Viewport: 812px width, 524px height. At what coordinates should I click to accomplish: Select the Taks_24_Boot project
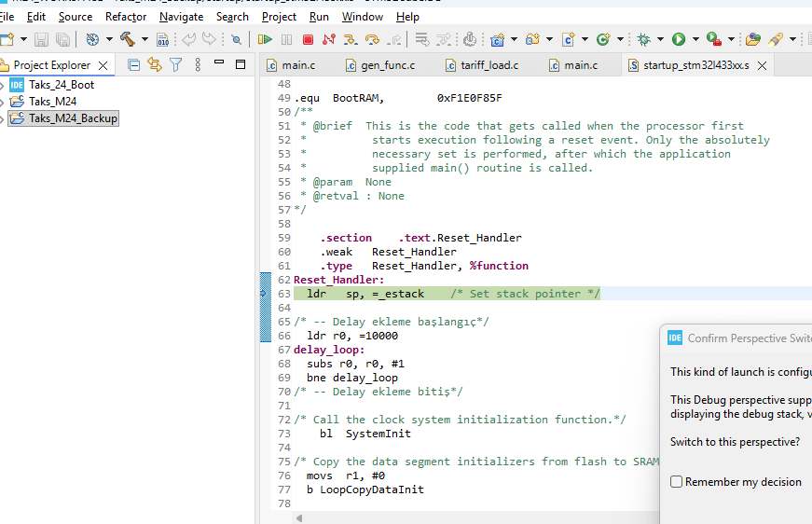tap(61, 85)
